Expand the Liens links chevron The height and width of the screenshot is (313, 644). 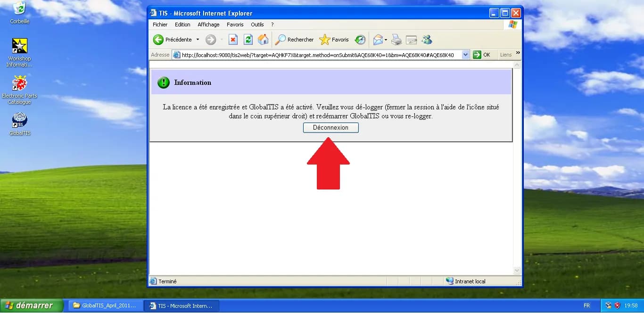(x=517, y=54)
